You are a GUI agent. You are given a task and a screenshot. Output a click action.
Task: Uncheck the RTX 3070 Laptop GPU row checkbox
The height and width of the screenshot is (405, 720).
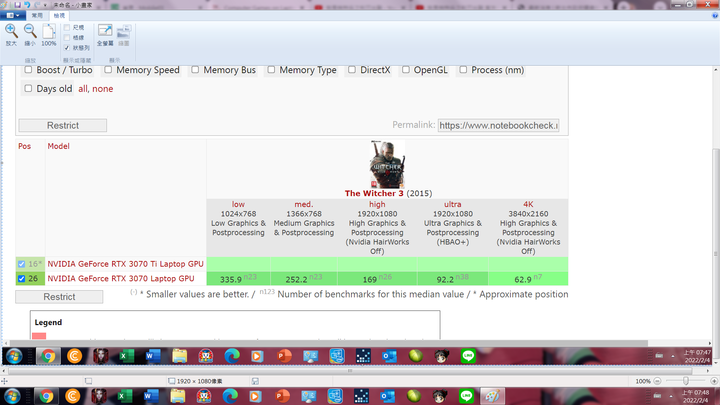[x=22, y=279]
